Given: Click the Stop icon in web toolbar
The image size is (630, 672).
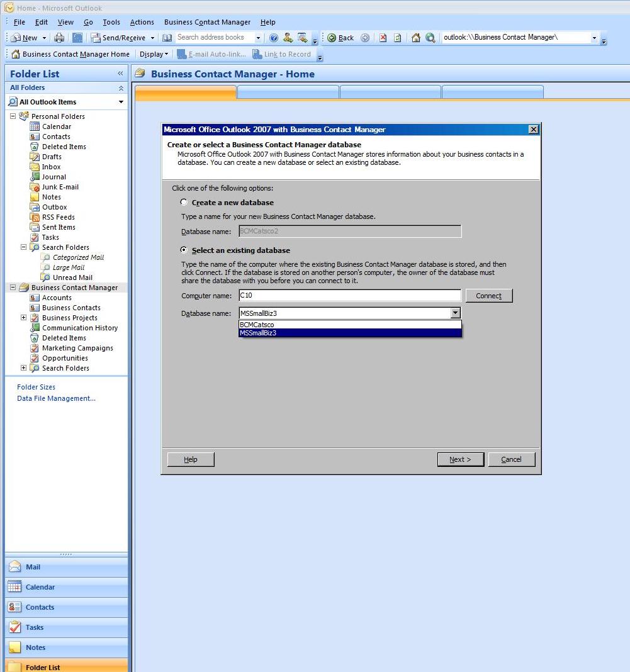Looking at the screenshot, I should click(383, 38).
